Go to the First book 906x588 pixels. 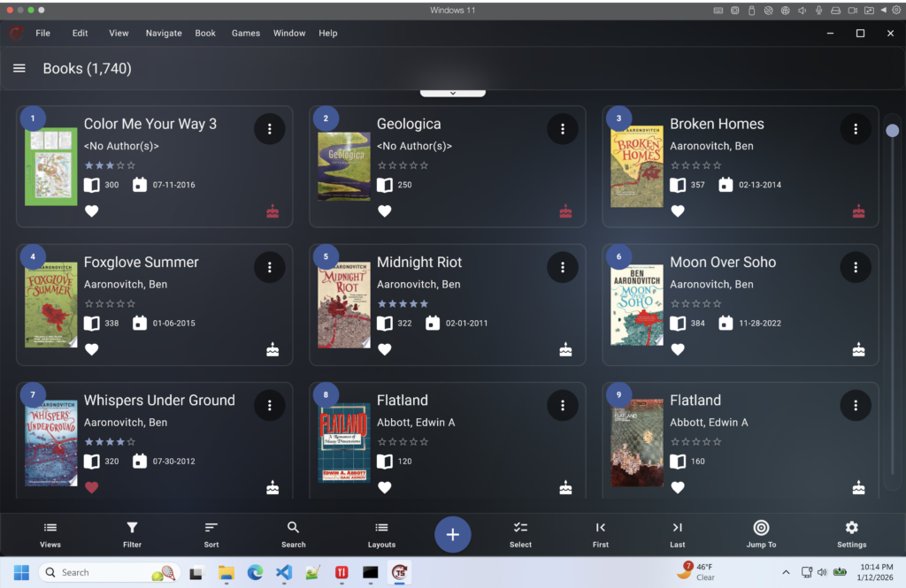pyautogui.click(x=601, y=534)
